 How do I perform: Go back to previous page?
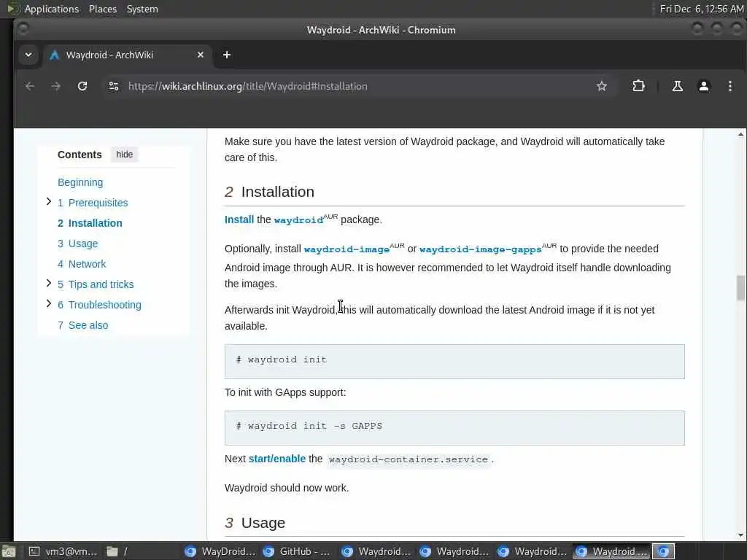(30, 86)
